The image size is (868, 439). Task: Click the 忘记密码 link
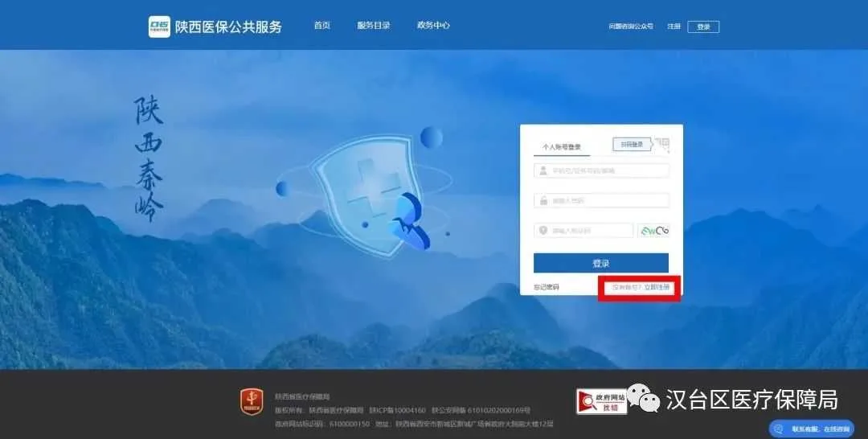(x=547, y=287)
